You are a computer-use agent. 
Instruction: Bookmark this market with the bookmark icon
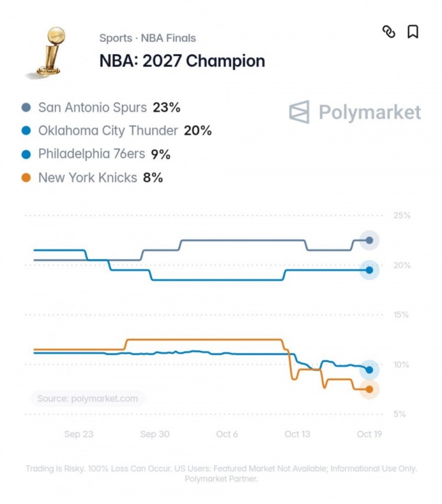[x=413, y=32]
